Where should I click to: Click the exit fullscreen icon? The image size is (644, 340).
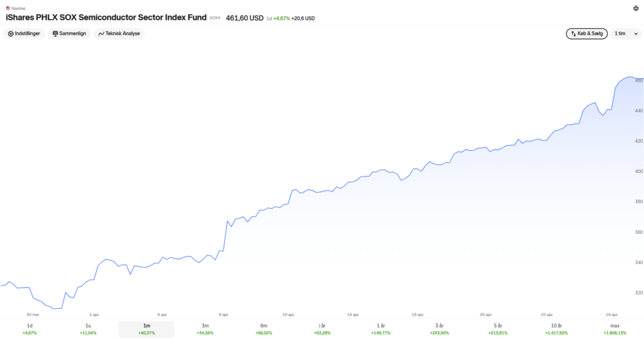(636, 8)
